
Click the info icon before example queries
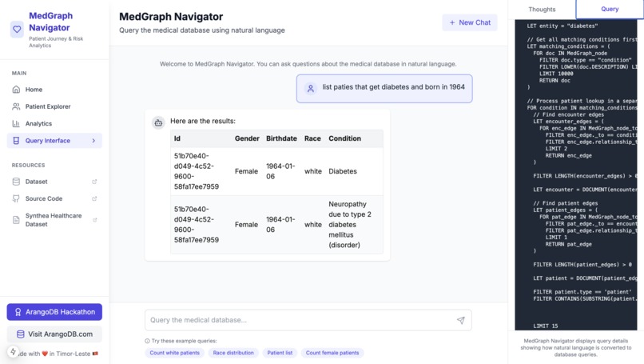[147, 341]
